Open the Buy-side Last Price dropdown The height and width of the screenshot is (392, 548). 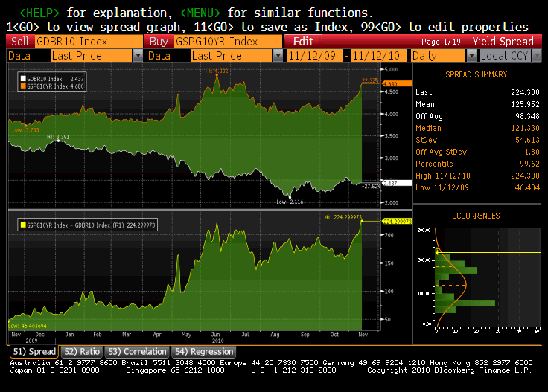pyautogui.click(x=278, y=56)
